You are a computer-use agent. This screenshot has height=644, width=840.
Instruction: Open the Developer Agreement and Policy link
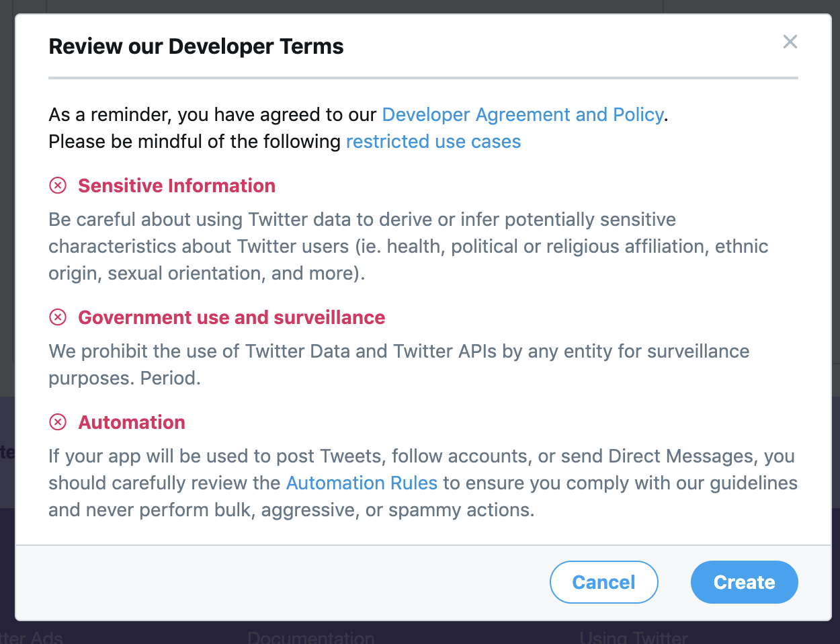click(x=523, y=115)
